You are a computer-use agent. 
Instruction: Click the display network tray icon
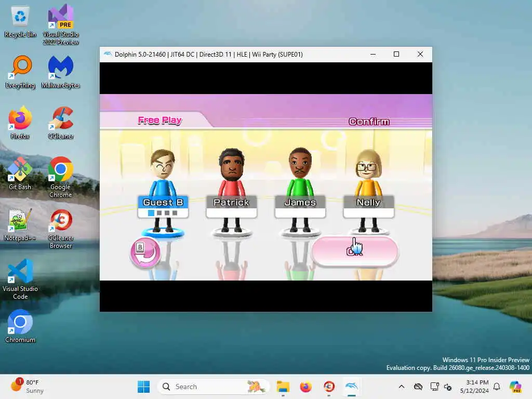point(434,387)
